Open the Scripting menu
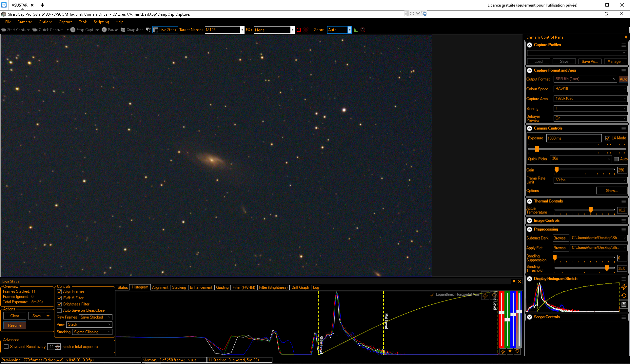 coord(101,22)
